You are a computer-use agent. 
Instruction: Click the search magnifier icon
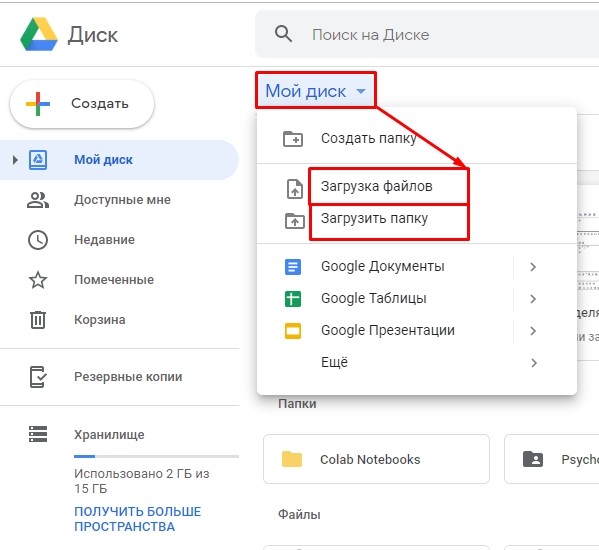tap(283, 34)
